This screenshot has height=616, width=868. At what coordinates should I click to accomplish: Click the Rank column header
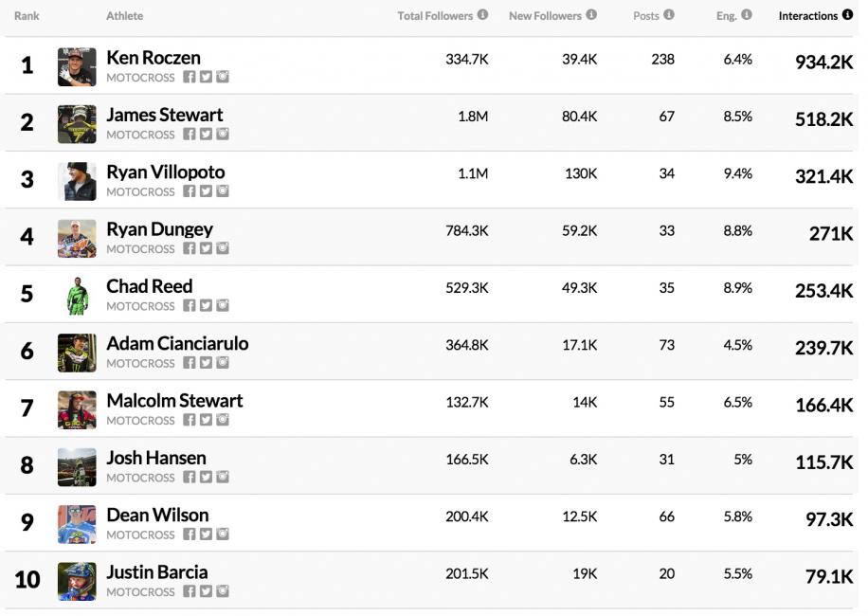point(27,16)
